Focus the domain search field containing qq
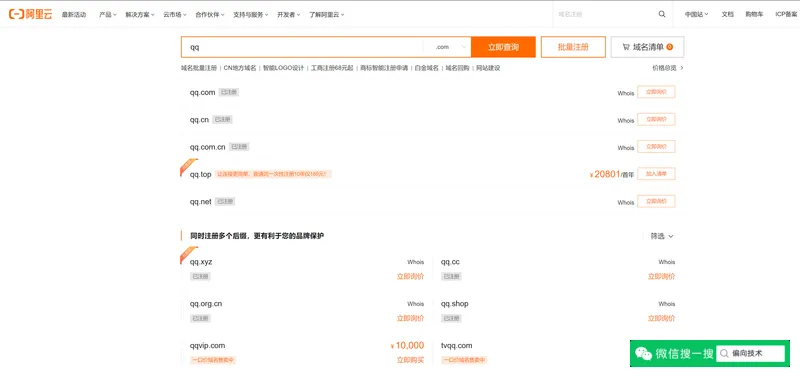800x377 pixels. (x=302, y=47)
